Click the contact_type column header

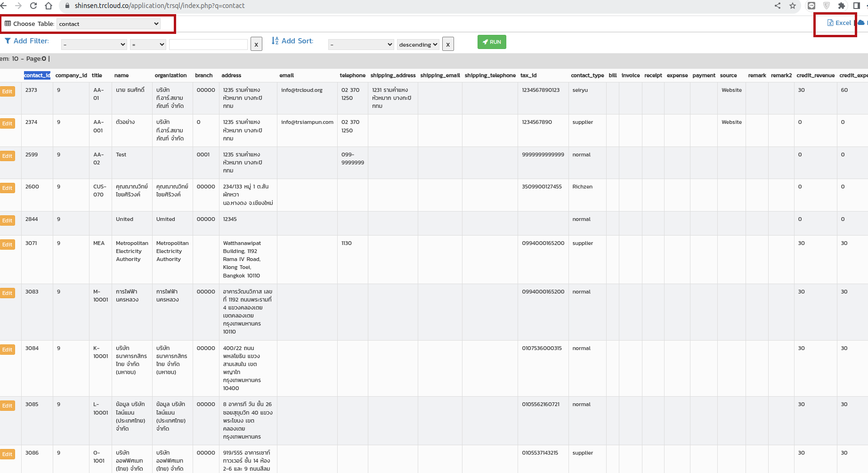coord(587,75)
